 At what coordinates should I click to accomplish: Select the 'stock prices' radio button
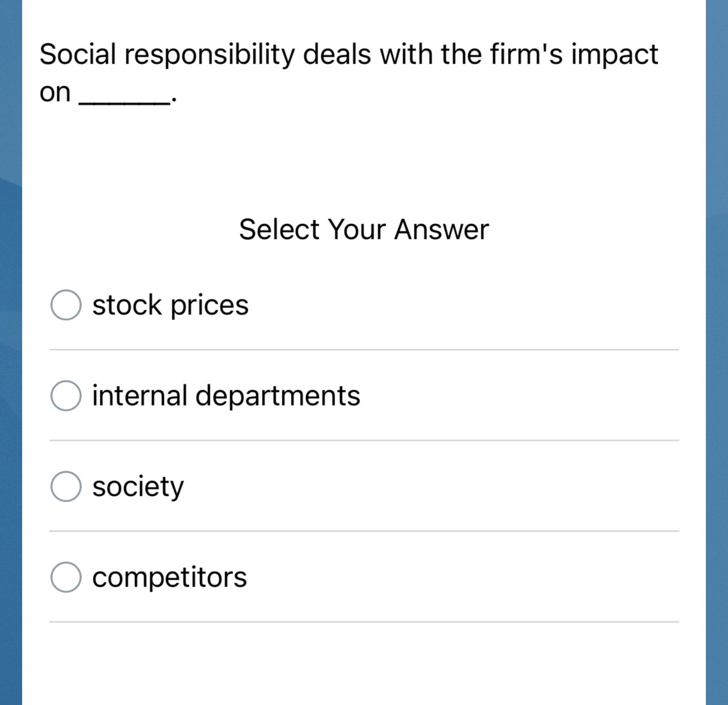66,305
